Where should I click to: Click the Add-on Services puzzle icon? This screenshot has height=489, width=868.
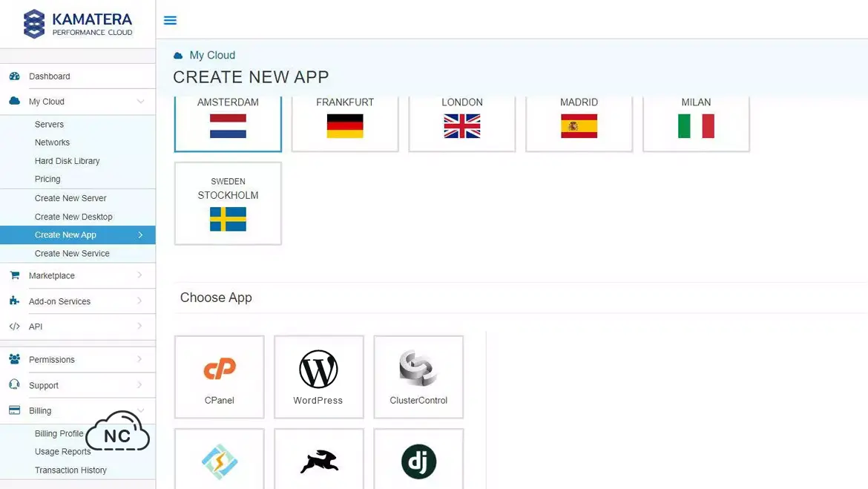[15, 301]
